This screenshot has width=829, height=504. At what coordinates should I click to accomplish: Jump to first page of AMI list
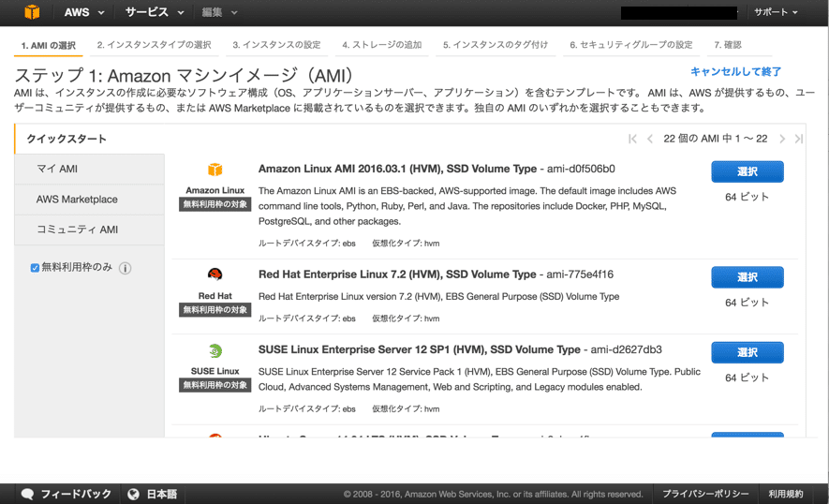click(x=632, y=139)
